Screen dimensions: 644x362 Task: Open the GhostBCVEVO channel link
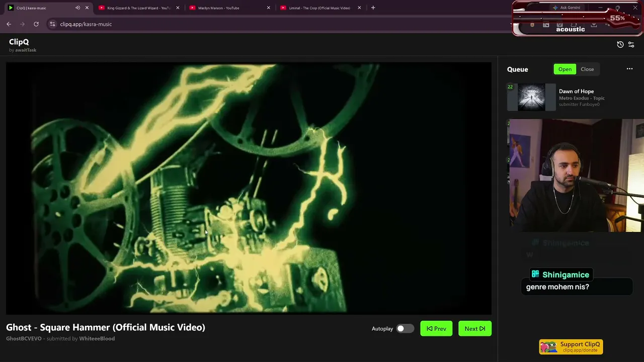pos(24,339)
